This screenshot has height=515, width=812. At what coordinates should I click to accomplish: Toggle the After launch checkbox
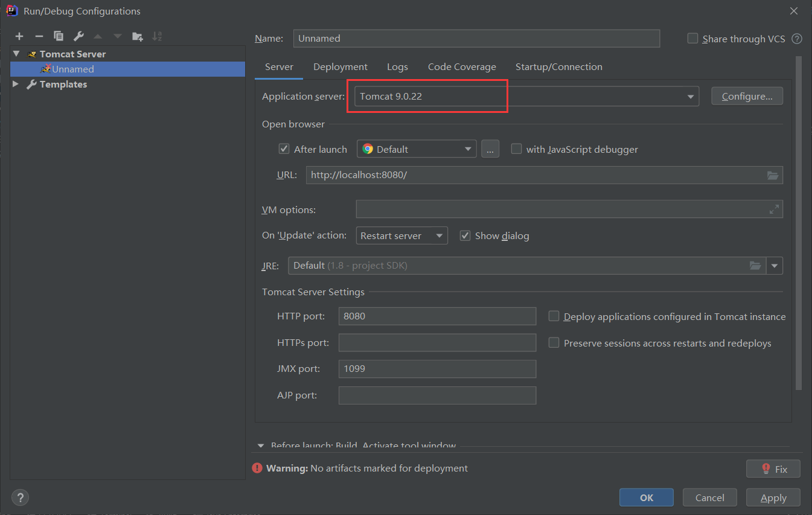point(284,149)
